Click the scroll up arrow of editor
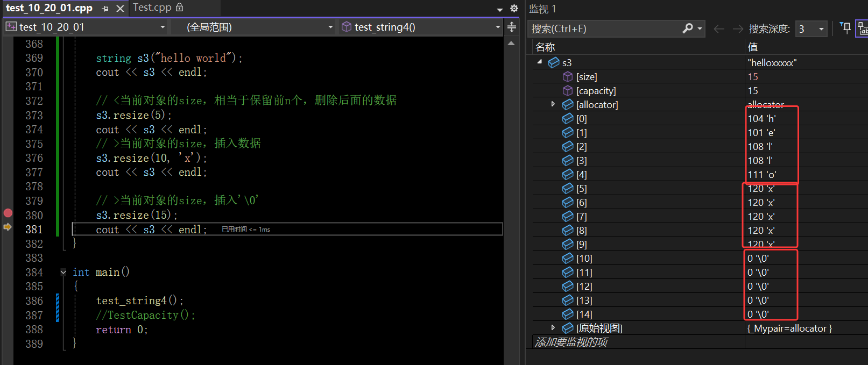This screenshot has width=868, height=365. coord(511,43)
